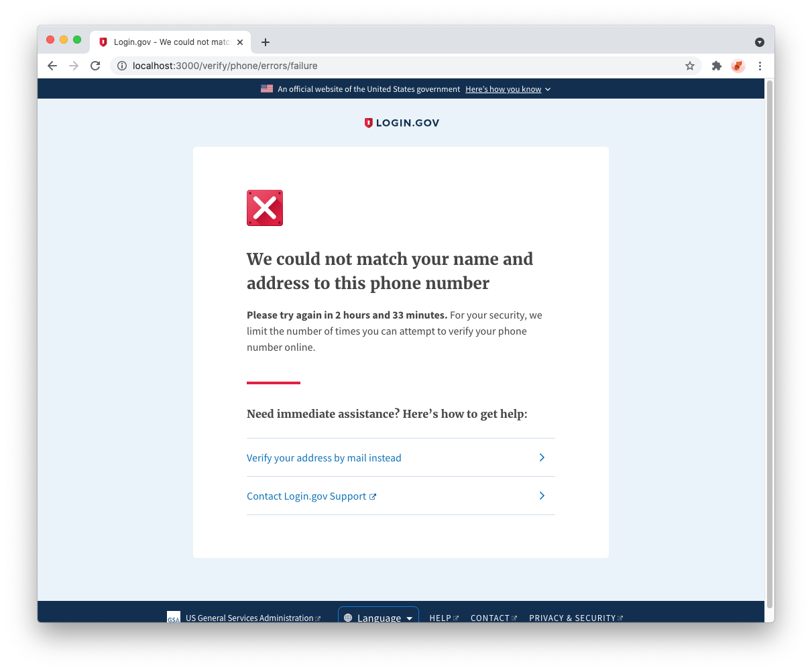The width and height of the screenshot is (812, 672).
Task: Go back with the browser back arrow
Action: tap(52, 66)
